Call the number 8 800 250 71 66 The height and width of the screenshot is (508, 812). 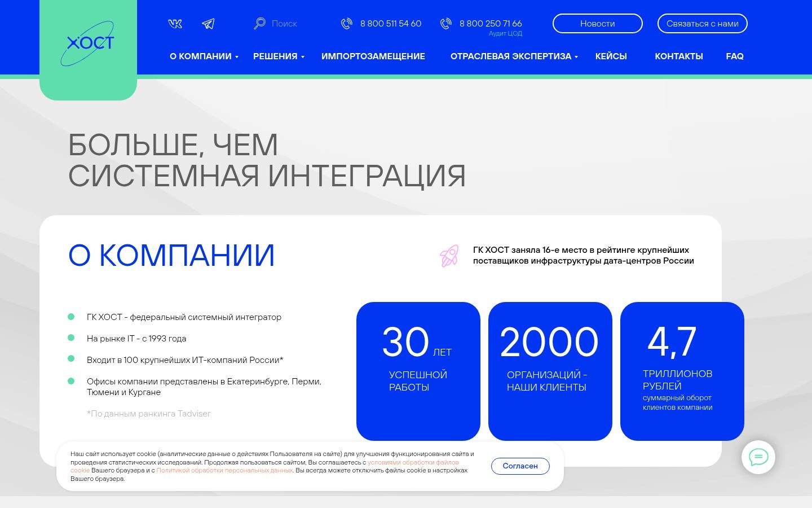[x=491, y=24]
